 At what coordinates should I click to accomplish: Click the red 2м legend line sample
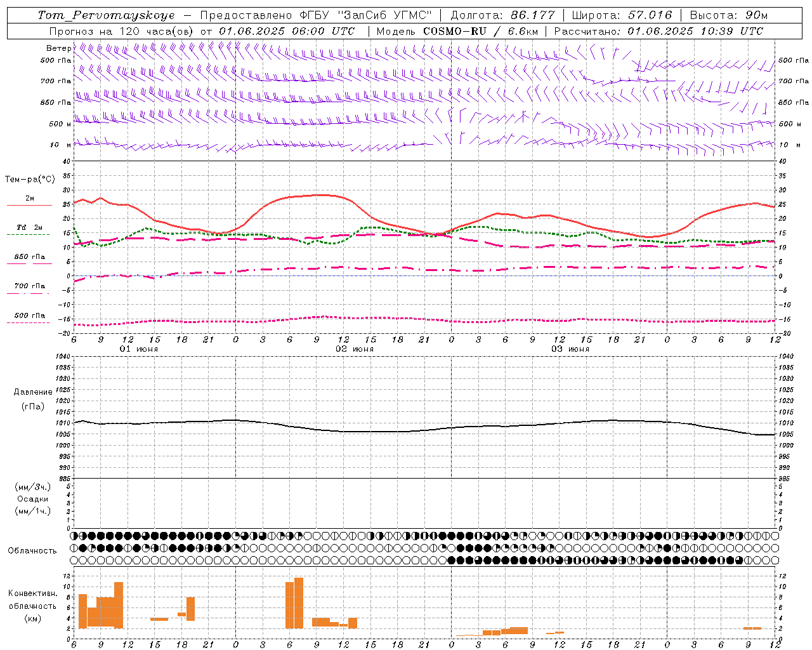click(29, 206)
